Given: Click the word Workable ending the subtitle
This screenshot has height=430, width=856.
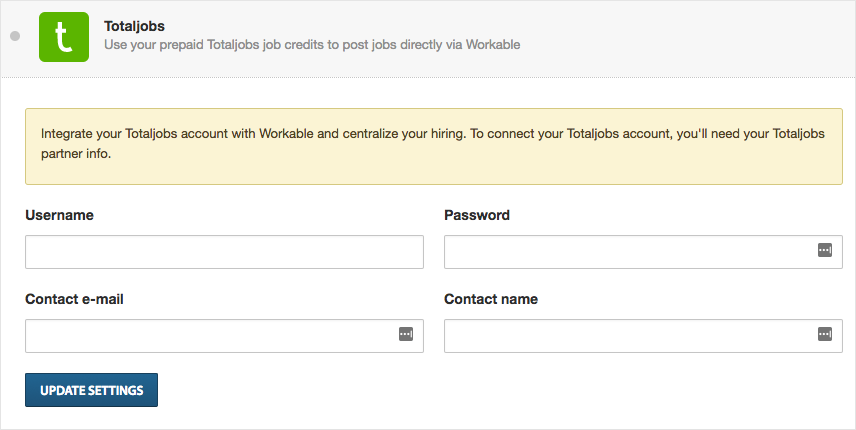Looking at the screenshot, I should tap(492, 45).
